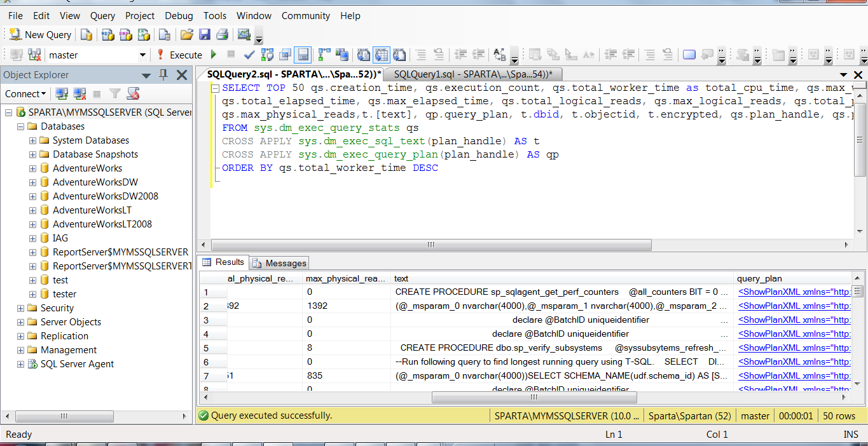
Task: Click the green Debug play arrow
Action: (x=214, y=55)
